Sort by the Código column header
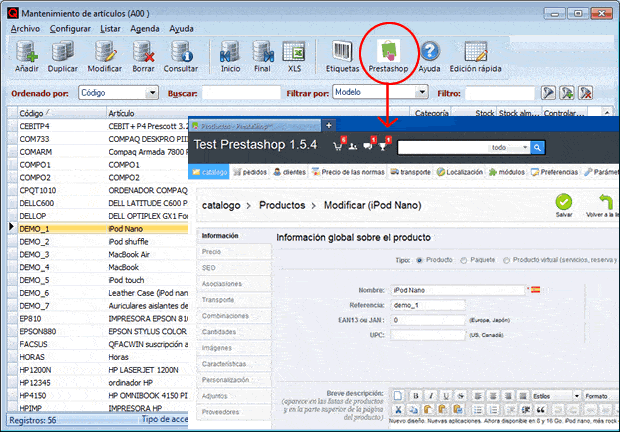Viewport: 620px width, 432px height. (x=62, y=113)
